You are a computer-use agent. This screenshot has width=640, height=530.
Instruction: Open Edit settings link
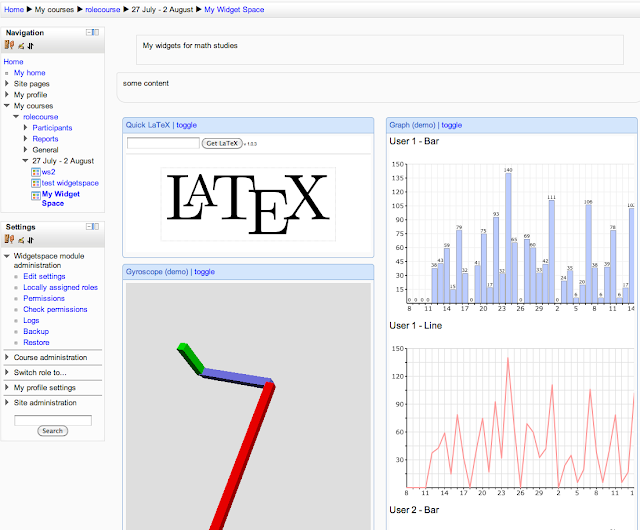coord(44,276)
